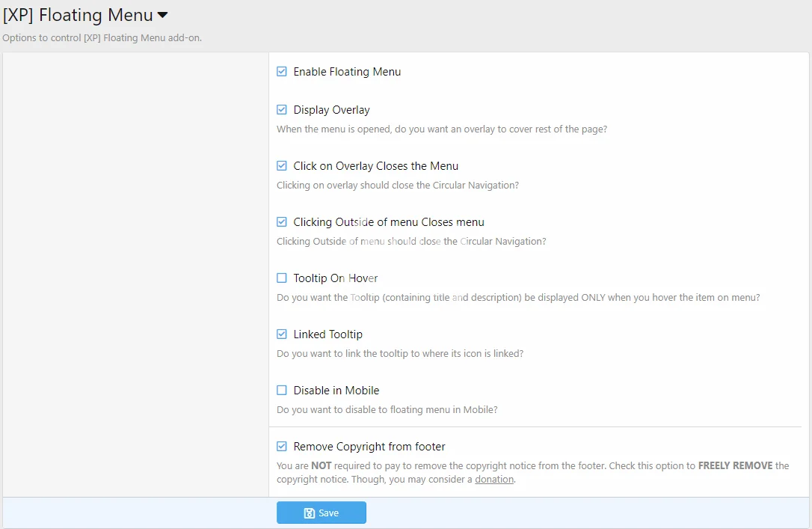Viewport: 812px width, 529px height.
Task: Click the "Display Overlay" label text
Action: click(331, 110)
